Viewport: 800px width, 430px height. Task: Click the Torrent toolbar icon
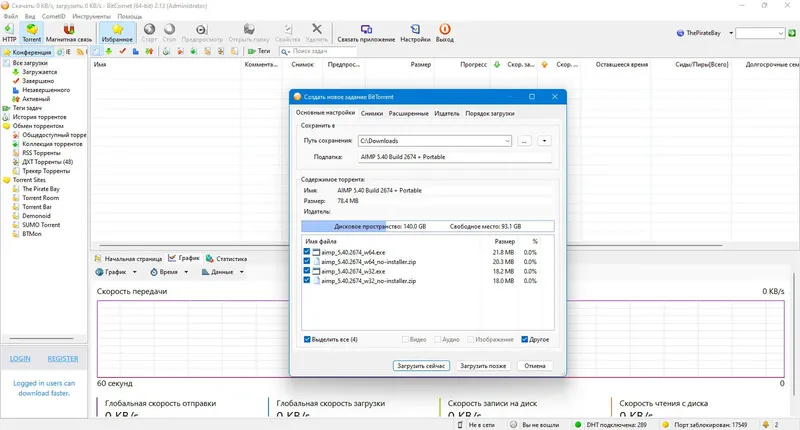point(32,33)
